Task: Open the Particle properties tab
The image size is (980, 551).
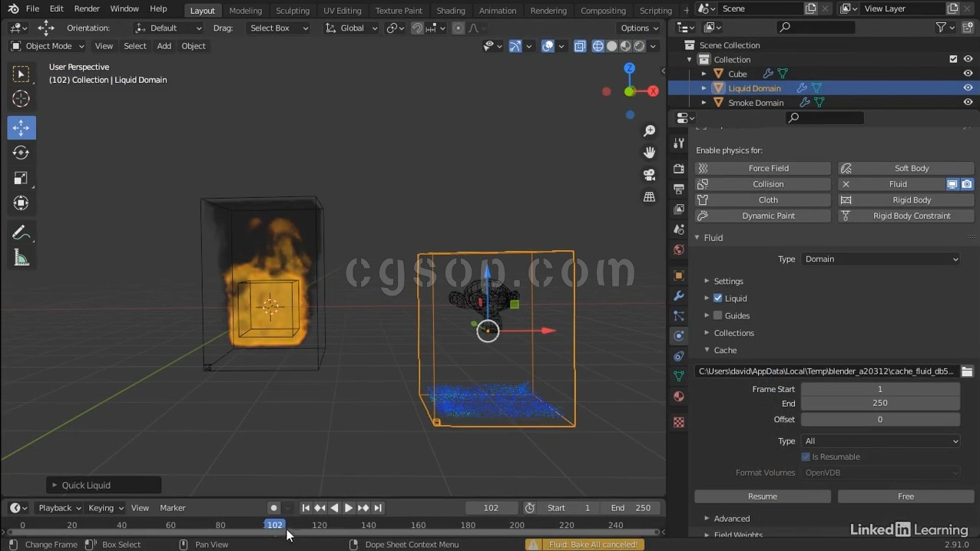Action: click(679, 315)
